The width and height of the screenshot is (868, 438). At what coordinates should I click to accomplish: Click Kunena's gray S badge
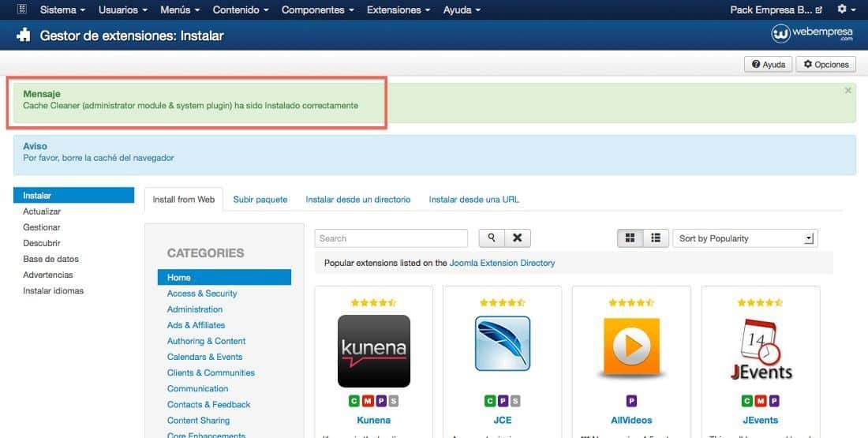(x=394, y=401)
